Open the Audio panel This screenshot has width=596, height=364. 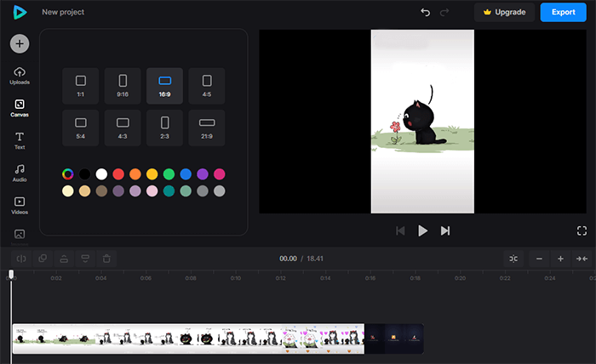click(20, 173)
